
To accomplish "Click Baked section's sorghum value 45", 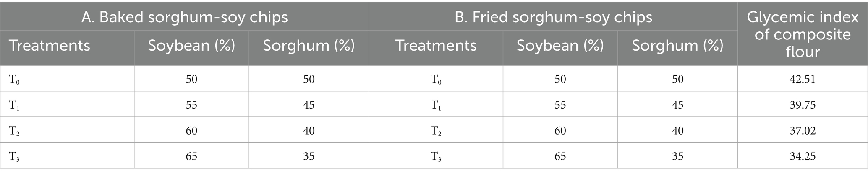I will point(309,105).
